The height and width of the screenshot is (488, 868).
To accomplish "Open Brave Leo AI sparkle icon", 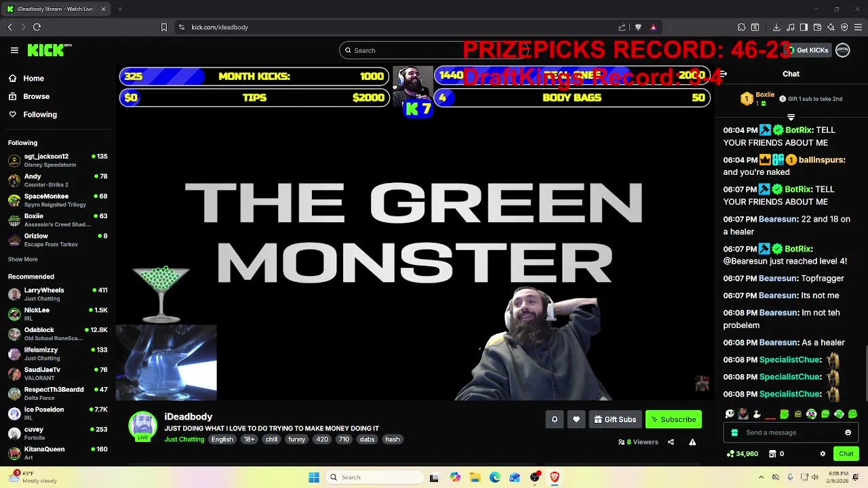I will point(831,27).
